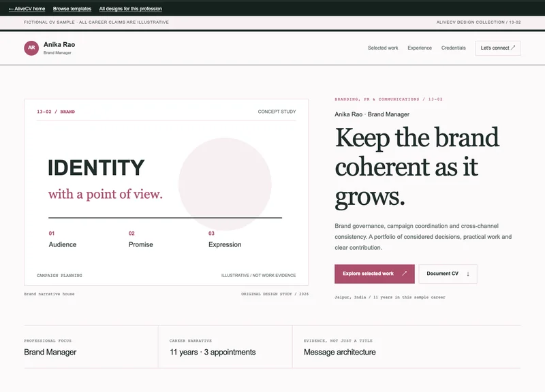Viewport: 545px width, 392px height.
Task: Click "with a point of view." text
Action: [x=106, y=194]
